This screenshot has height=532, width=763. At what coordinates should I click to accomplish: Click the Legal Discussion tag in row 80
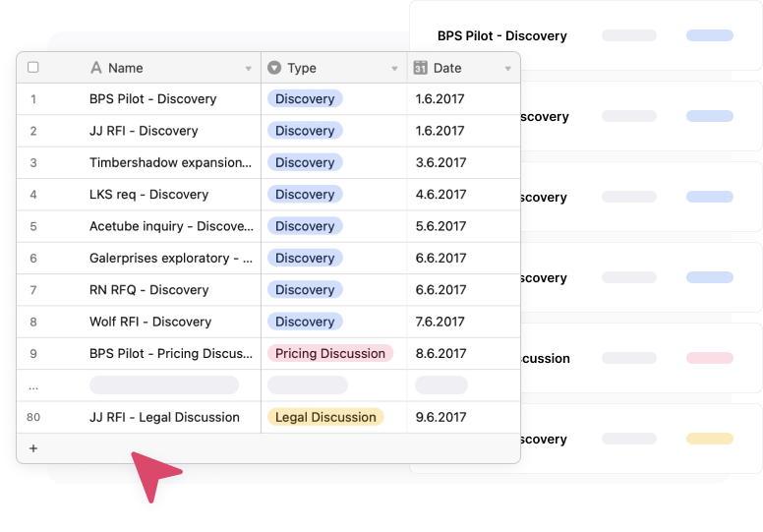tap(324, 417)
